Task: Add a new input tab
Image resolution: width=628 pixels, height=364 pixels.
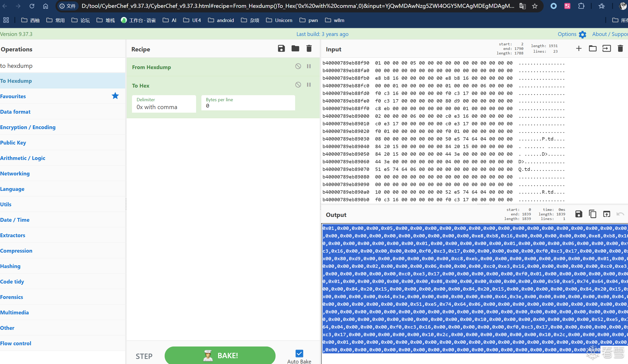Action: [579, 48]
